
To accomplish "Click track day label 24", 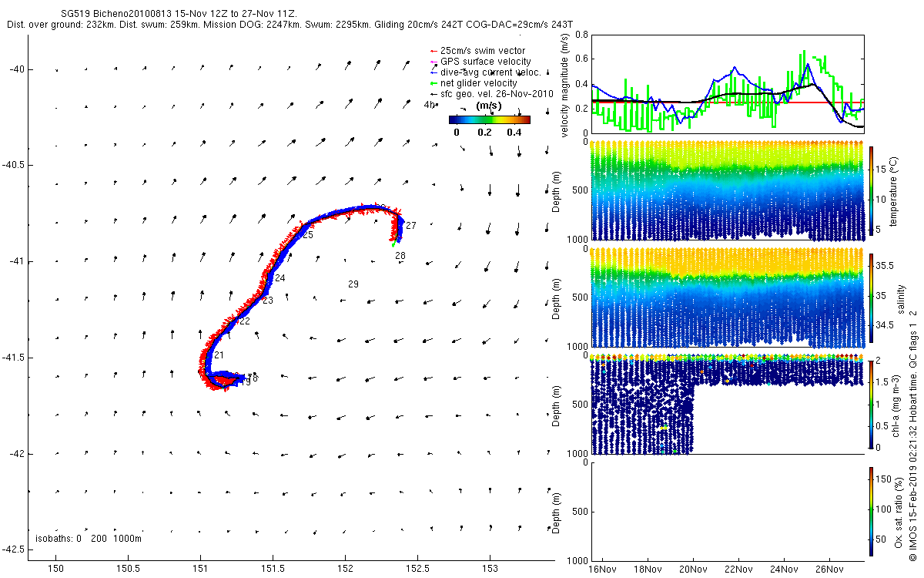I will (x=280, y=278).
